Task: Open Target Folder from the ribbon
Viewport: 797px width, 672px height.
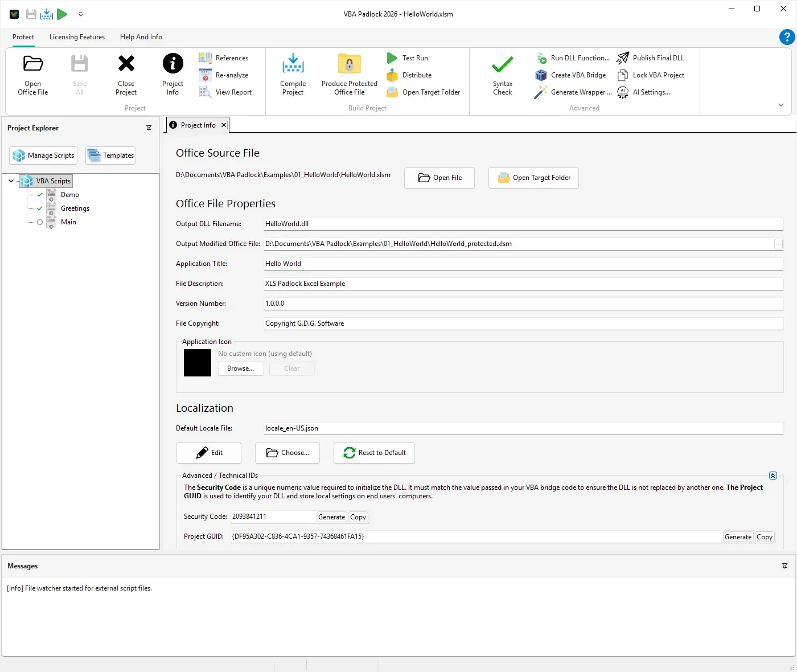Action: (x=423, y=92)
